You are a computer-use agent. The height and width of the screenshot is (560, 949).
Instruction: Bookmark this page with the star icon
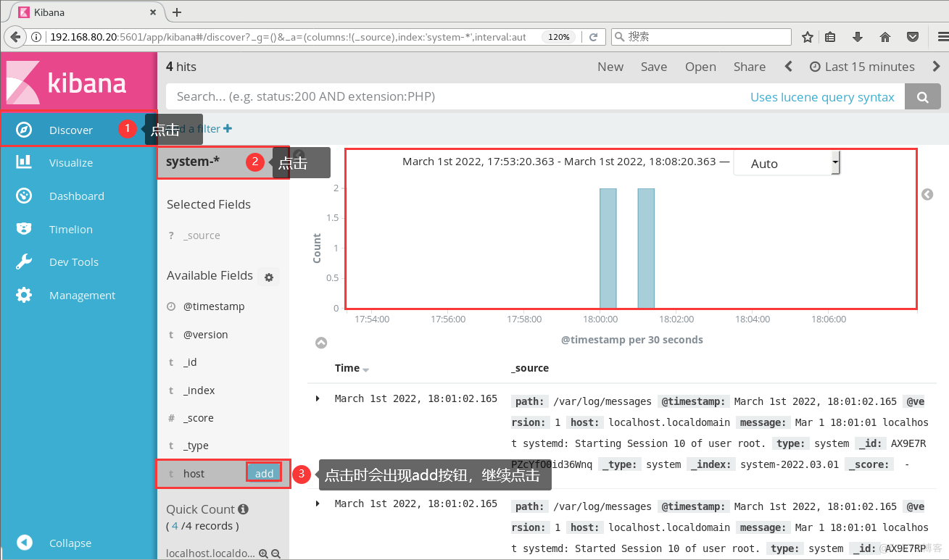point(808,36)
